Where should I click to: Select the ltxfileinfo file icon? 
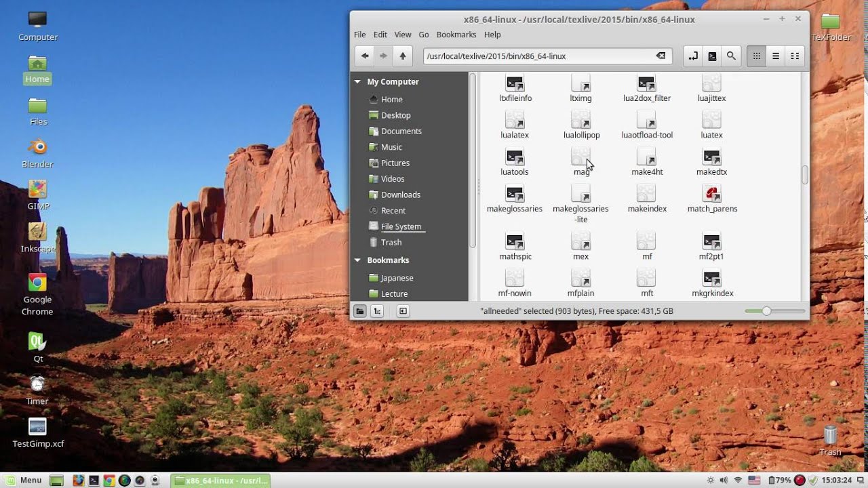(515, 84)
